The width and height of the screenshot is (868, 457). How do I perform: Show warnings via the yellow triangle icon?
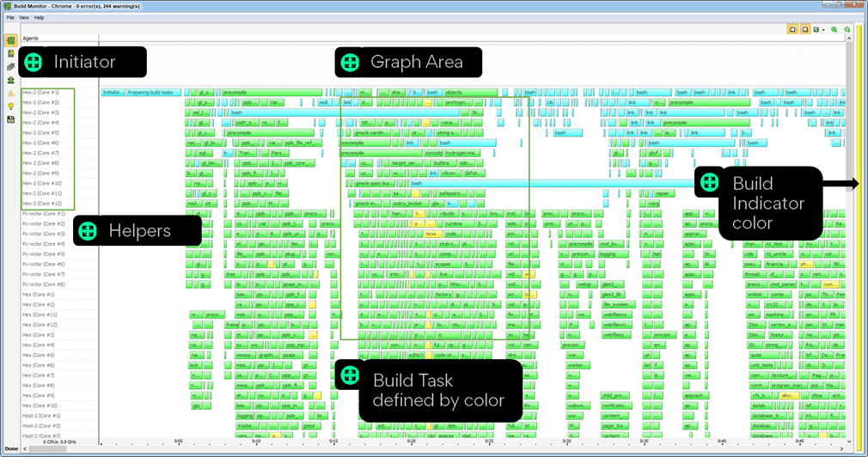[10, 93]
